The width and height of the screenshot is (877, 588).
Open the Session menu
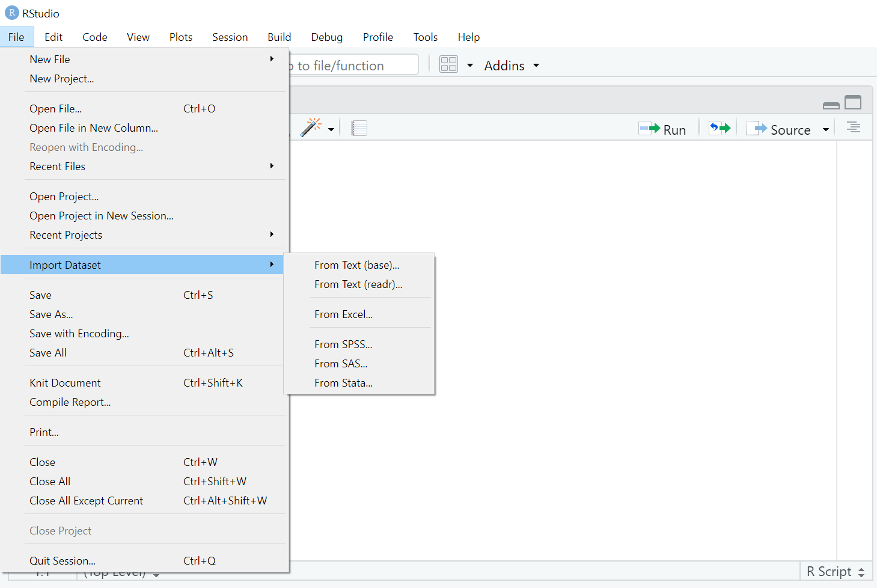[230, 37]
